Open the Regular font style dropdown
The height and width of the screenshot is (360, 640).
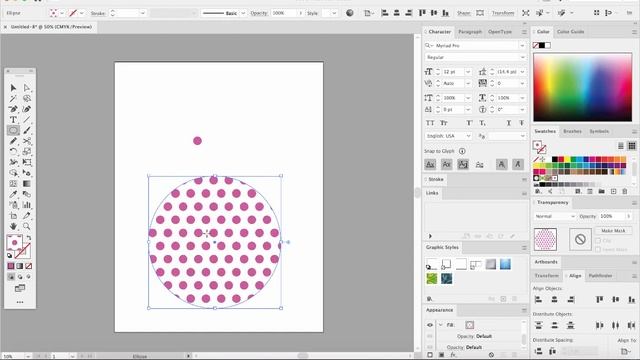tap(522, 57)
